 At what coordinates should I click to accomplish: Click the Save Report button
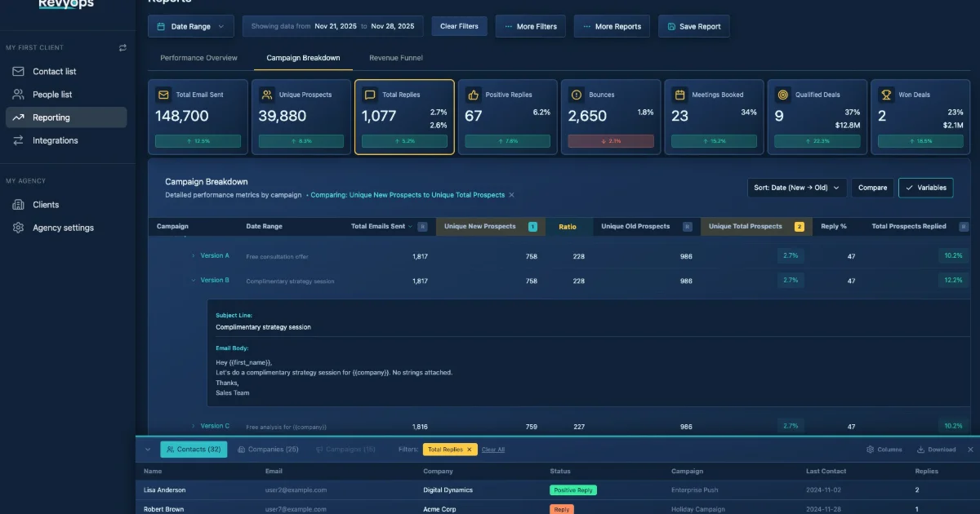coord(694,26)
